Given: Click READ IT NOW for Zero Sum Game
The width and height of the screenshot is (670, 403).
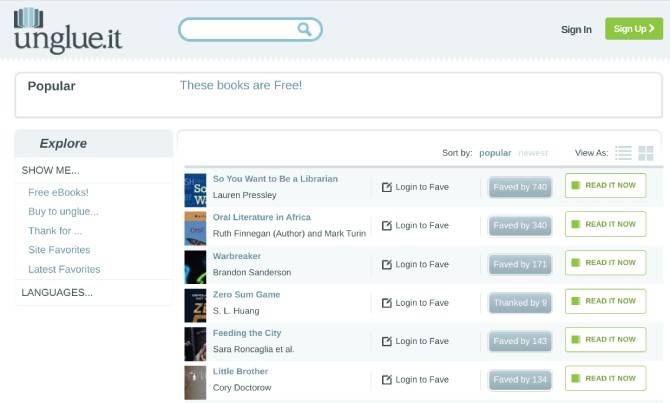Looking at the screenshot, I should (605, 301).
